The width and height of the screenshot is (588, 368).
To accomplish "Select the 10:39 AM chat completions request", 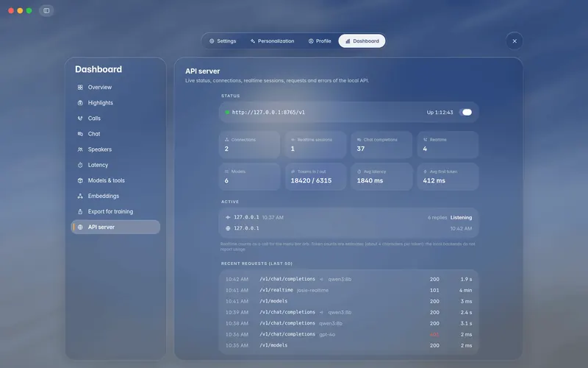I will [x=348, y=312].
